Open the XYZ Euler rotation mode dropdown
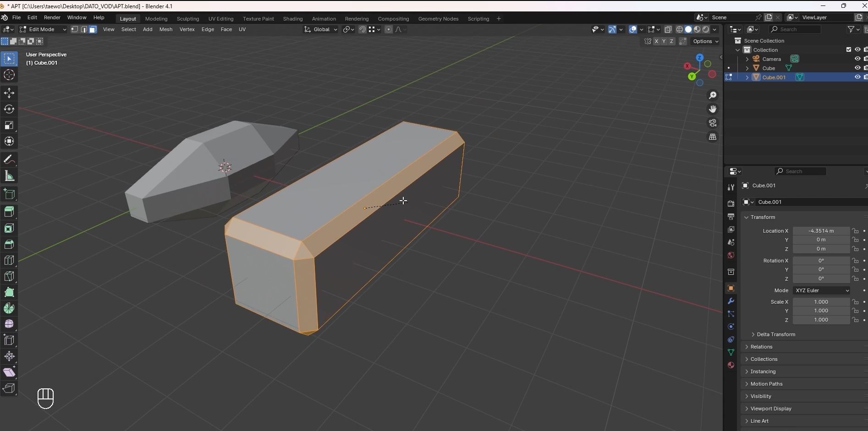Screen dimensions: 868x431 point(821,290)
